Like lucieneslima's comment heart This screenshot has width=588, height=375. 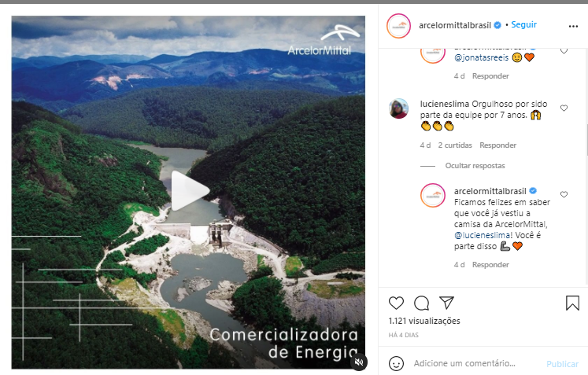click(564, 108)
